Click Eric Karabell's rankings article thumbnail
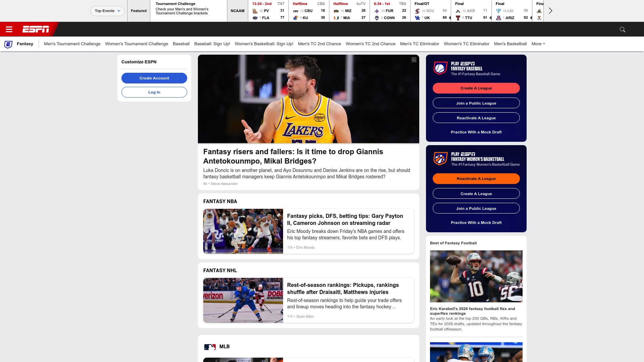The height and width of the screenshot is (362, 644). point(476,276)
